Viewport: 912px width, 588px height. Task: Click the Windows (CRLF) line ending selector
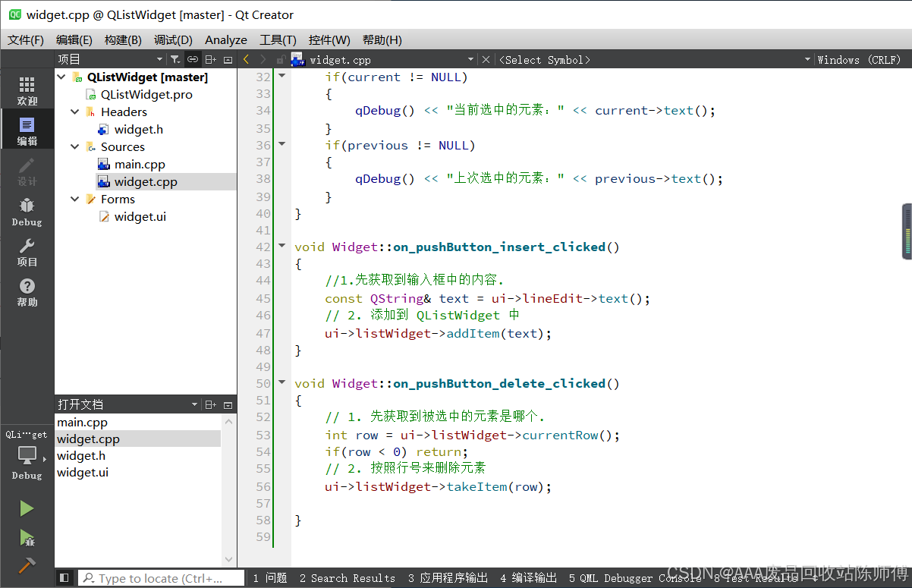859,59
